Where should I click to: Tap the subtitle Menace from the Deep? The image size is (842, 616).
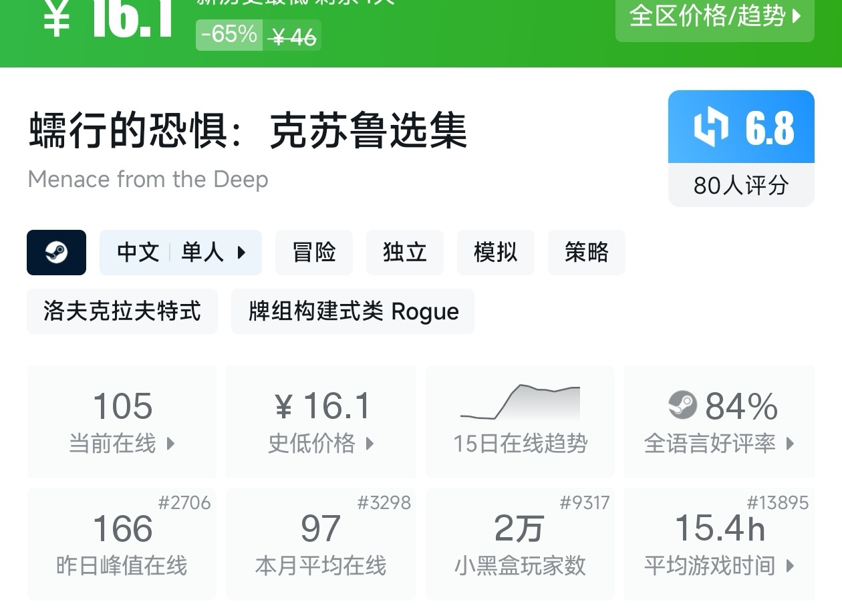(x=148, y=180)
